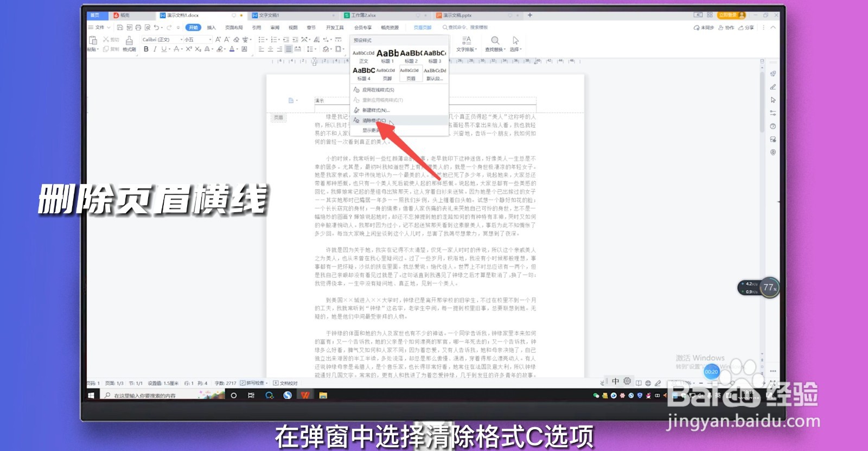This screenshot has width=868, height=451.
Task: Click the text highlight color icon
Action: point(220,49)
